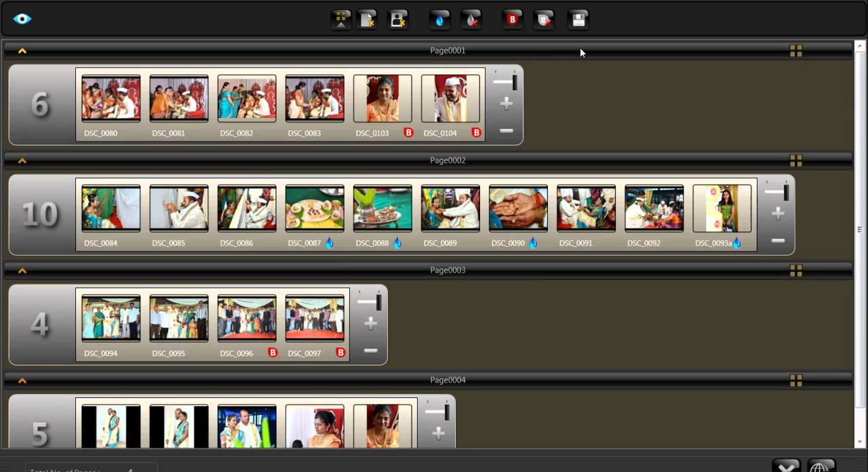Toggle the eye preview icon
Image resolution: width=868 pixels, height=472 pixels.
[22, 19]
